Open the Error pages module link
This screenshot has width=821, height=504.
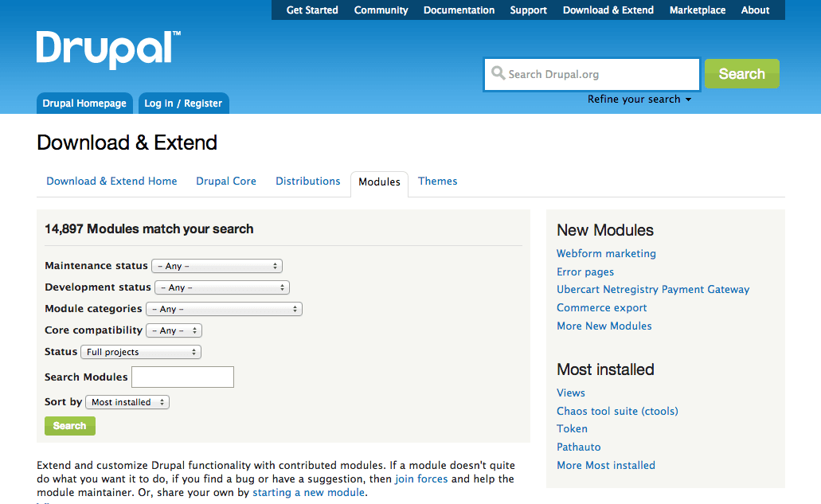pos(584,272)
